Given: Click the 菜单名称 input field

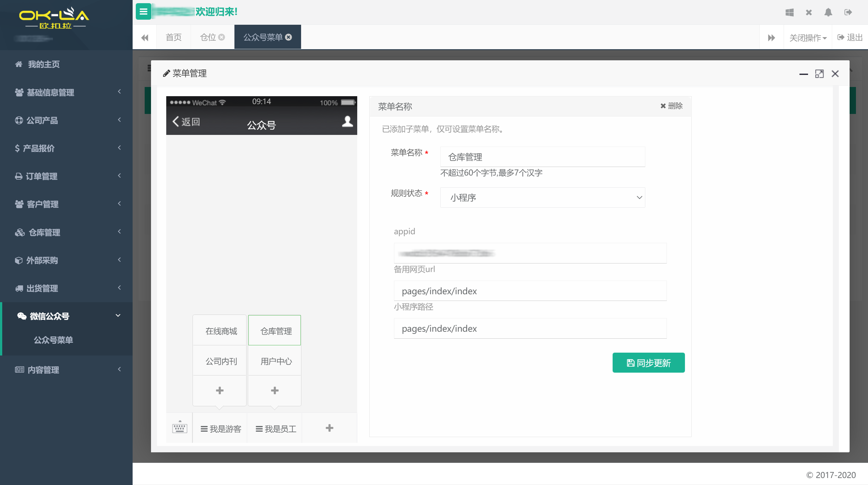Looking at the screenshot, I should [x=542, y=157].
